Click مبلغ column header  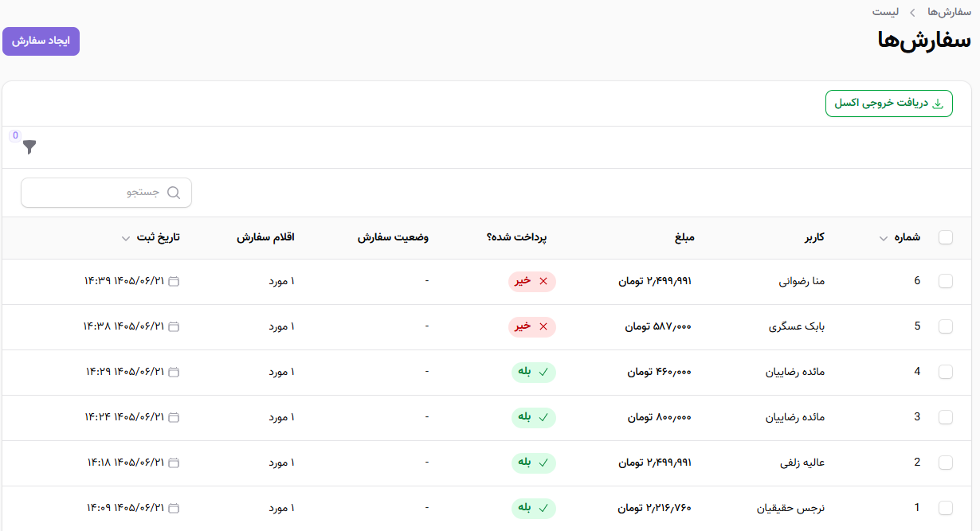pyautogui.click(x=685, y=237)
